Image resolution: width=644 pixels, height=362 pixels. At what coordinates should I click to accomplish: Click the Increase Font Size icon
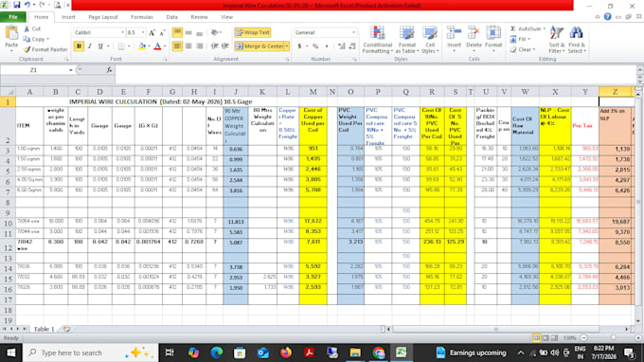tap(152, 32)
